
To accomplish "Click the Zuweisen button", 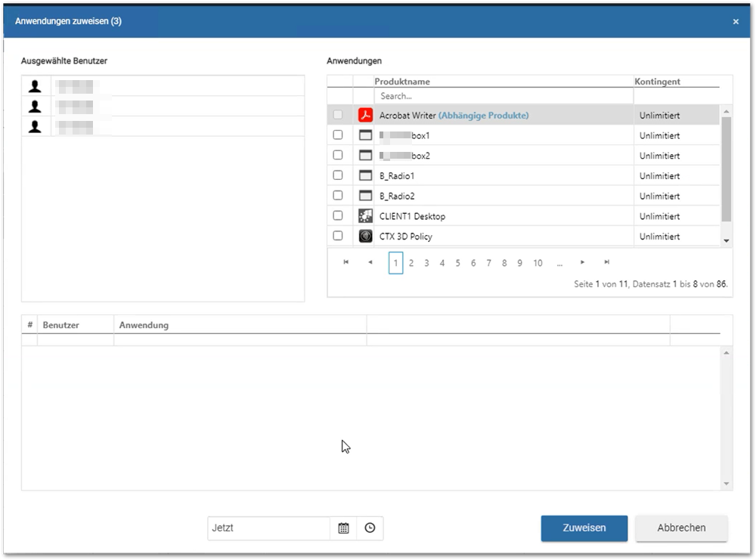I will (584, 528).
